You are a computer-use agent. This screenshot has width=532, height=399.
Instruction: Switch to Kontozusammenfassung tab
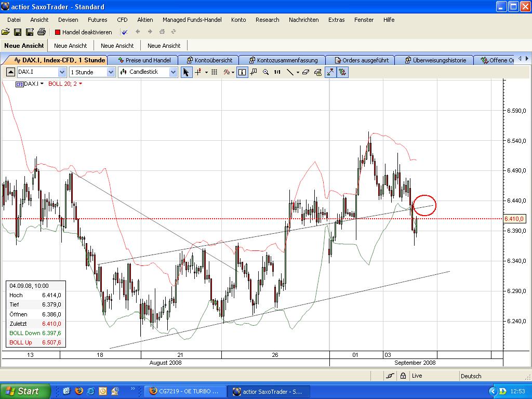283,60
